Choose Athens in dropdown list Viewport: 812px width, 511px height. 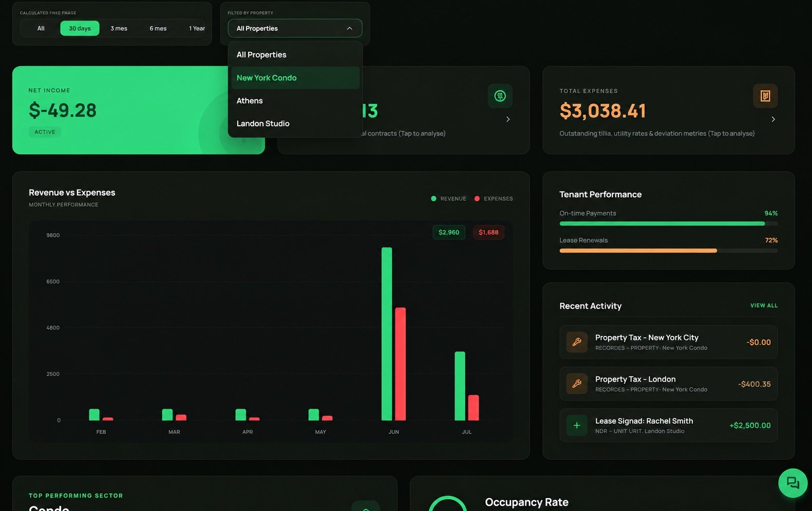pos(295,101)
